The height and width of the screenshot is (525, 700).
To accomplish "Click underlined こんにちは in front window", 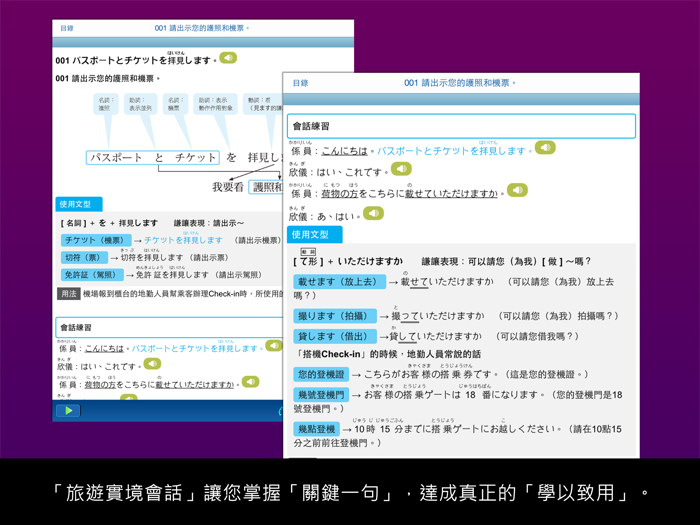I will click(x=345, y=151).
